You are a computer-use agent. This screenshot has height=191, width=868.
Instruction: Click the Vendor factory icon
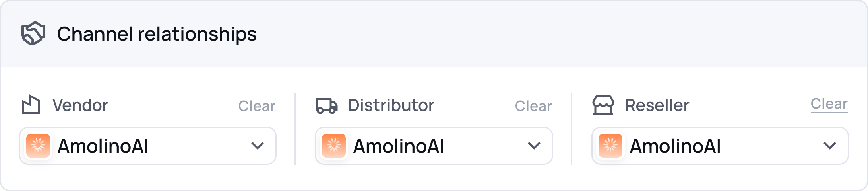pos(31,105)
